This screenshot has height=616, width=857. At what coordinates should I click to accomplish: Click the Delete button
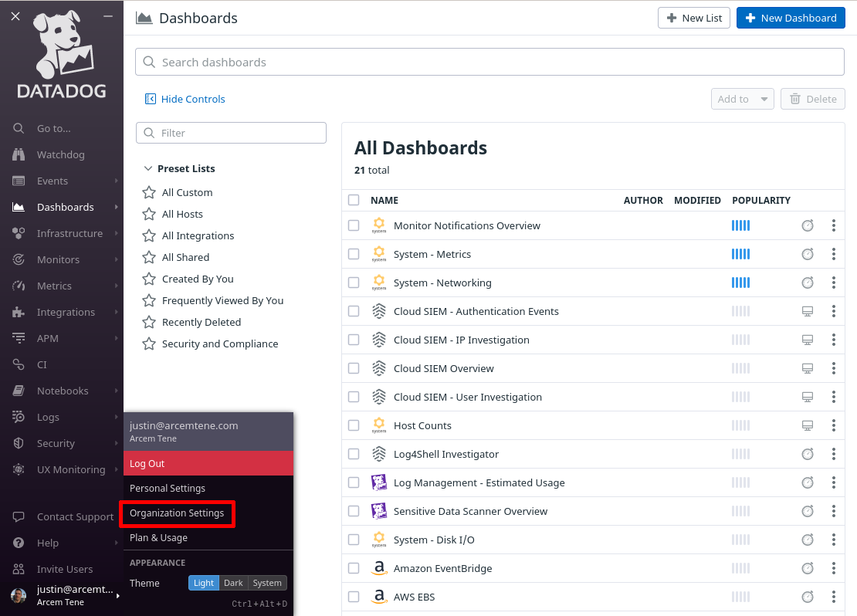(813, 99)
